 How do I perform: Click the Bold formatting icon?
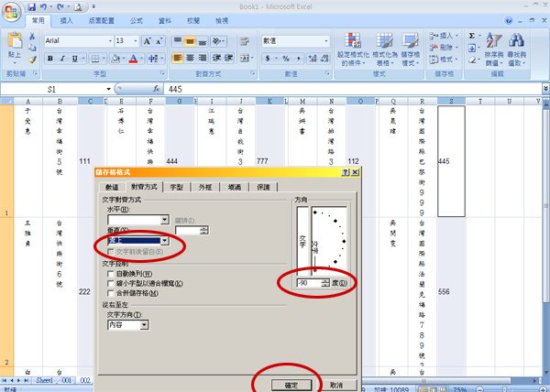[x=50, y=59]
